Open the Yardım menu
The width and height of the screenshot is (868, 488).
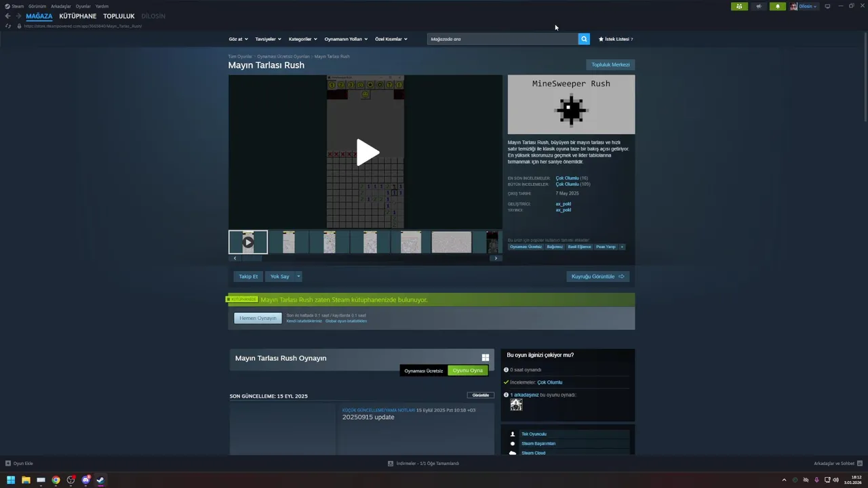coord(102,6)
